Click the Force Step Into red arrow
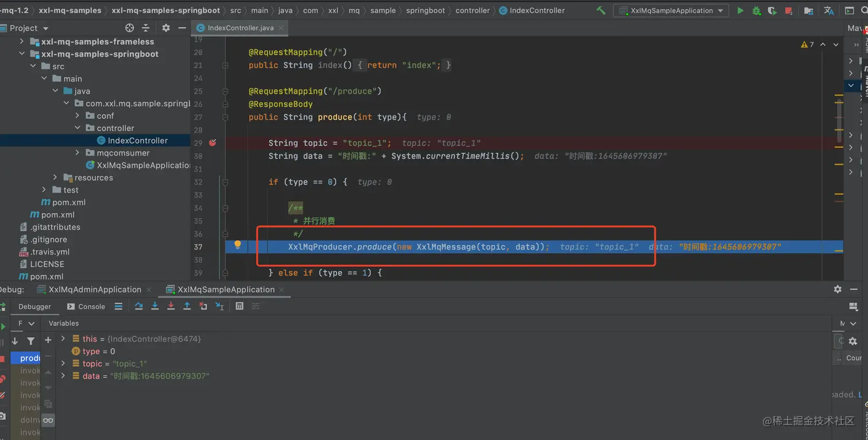 tap(170, 306)
